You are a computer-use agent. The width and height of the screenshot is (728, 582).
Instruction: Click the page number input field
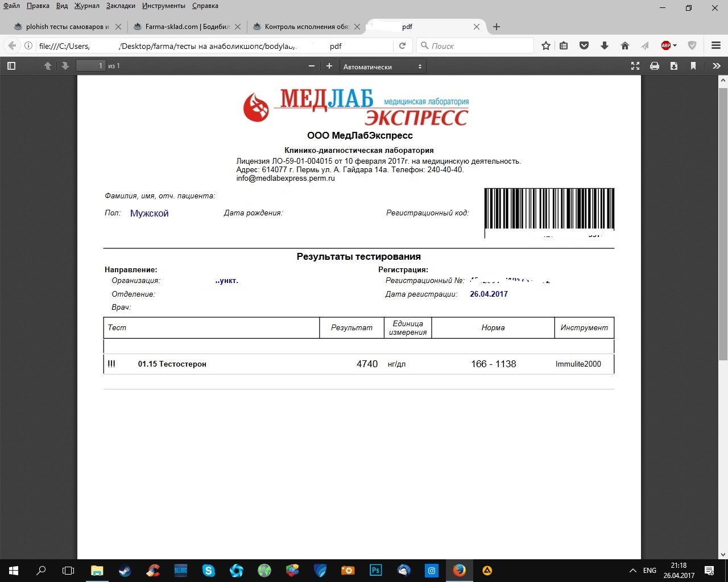(x=90, y=65)
